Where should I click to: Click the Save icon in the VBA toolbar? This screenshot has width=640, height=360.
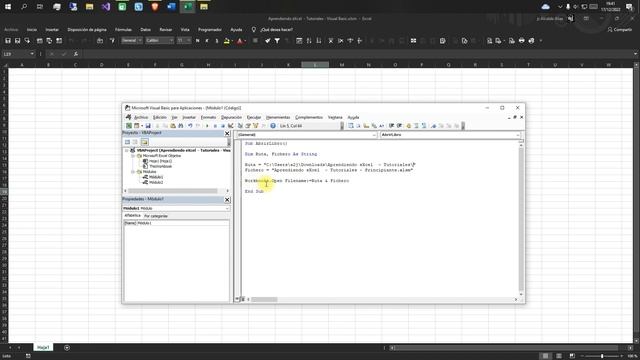tap(148, 126)
